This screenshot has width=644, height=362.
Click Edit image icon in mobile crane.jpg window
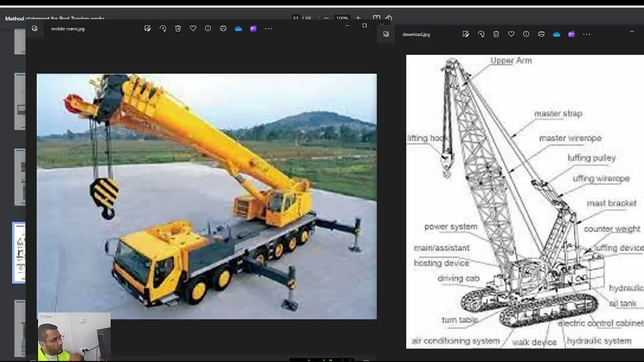[x=147, y=29]
